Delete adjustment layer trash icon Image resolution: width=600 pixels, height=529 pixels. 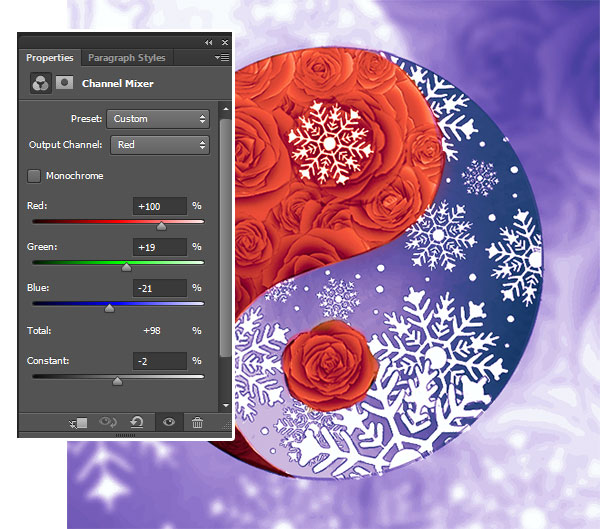coord(197,422)
